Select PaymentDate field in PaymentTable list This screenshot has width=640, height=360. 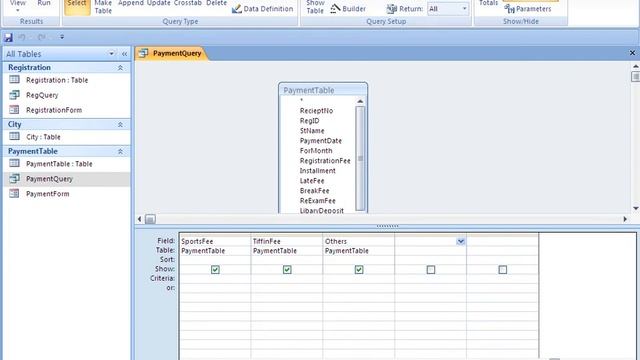(321, 141)
